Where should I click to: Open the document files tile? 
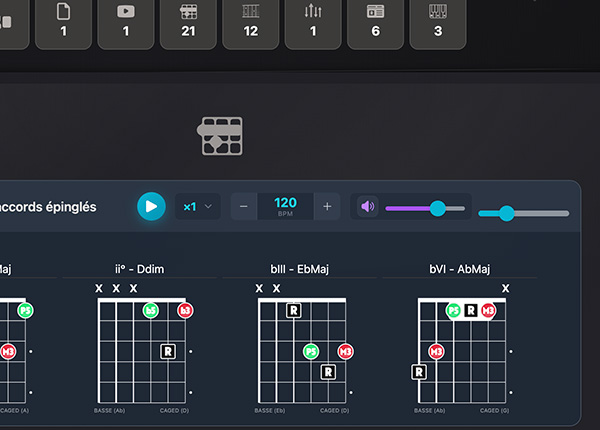(64, 22)
